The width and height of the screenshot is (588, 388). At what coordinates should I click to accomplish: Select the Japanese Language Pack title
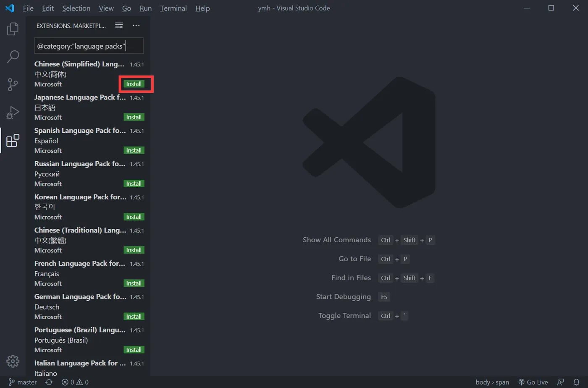coord(80,97)
